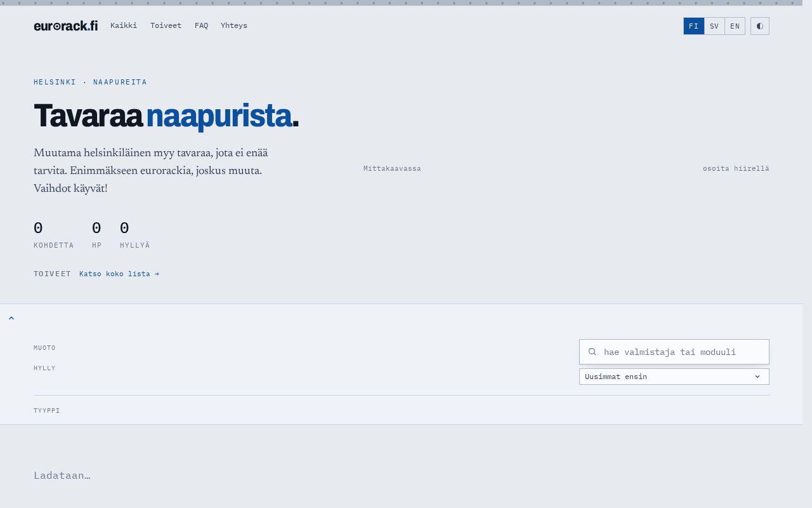
Task: Open the 'Uusimmat ensin' sort dropdown
Action: tap(674, 377)
